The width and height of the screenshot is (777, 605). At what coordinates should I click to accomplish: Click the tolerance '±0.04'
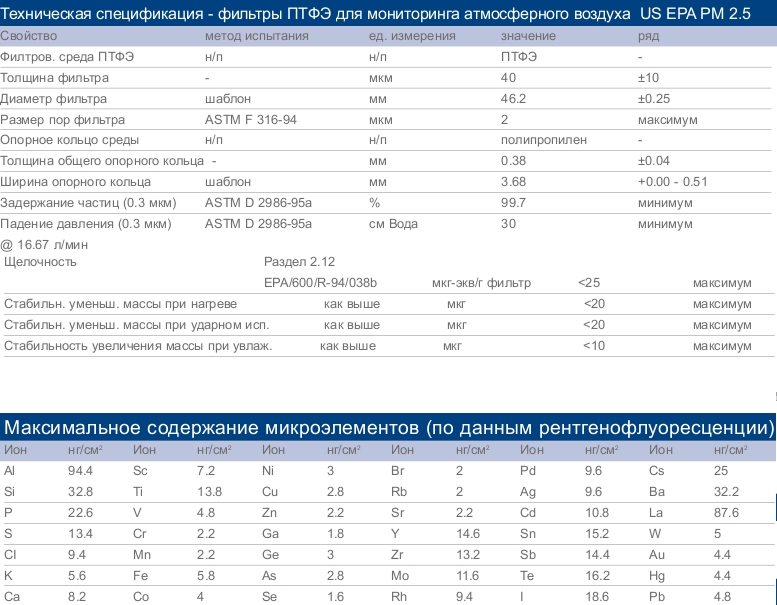654,161
